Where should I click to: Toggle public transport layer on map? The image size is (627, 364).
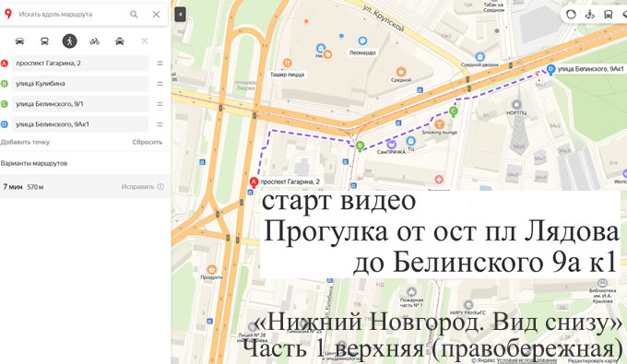pyautogui.click(x=608, y=15)
